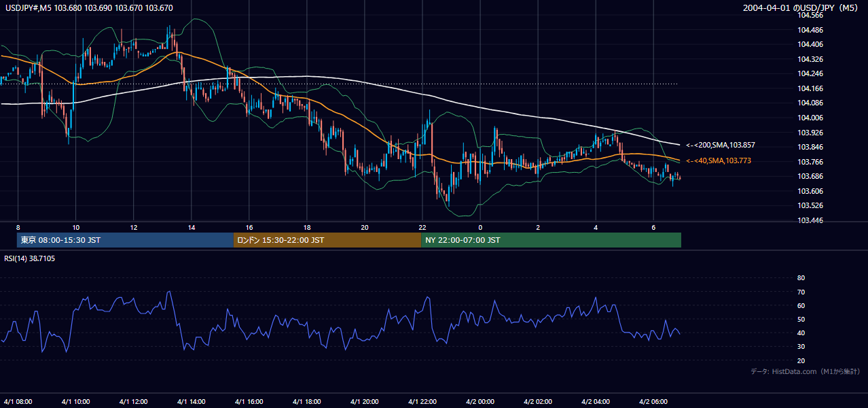The image size is (868, 408).
Task: Click hour mark 12 under price chart
Action: pos(134,227)
